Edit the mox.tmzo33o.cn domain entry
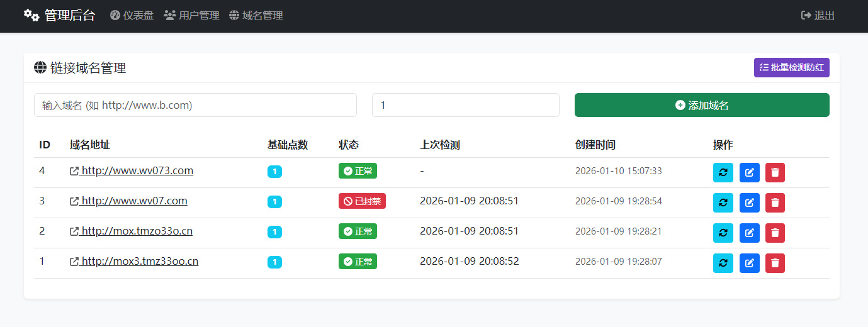This screenshot has width=868, height=327. [749, 233]
